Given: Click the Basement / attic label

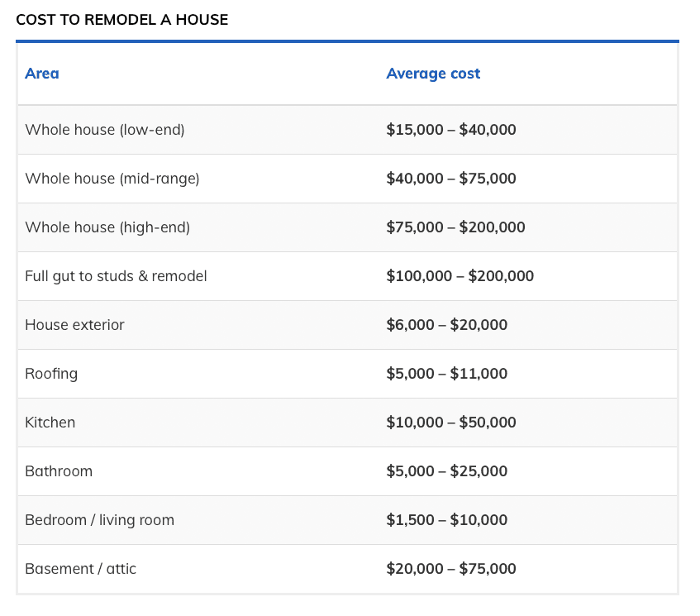Looking at the screenshot, I should point(81,569).
